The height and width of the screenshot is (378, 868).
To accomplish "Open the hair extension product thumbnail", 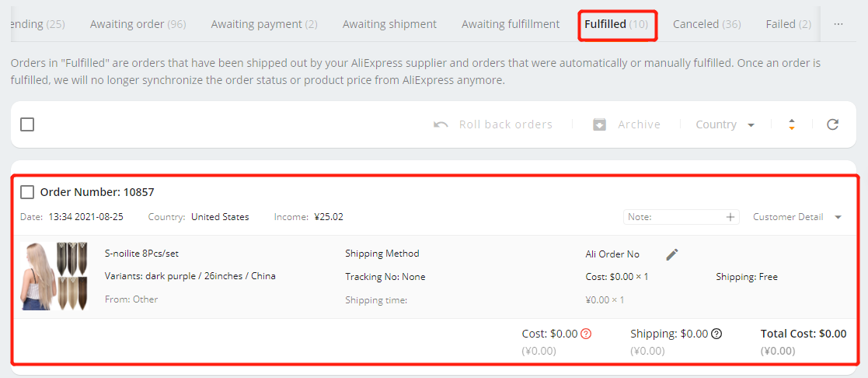I will coord(54,276).
